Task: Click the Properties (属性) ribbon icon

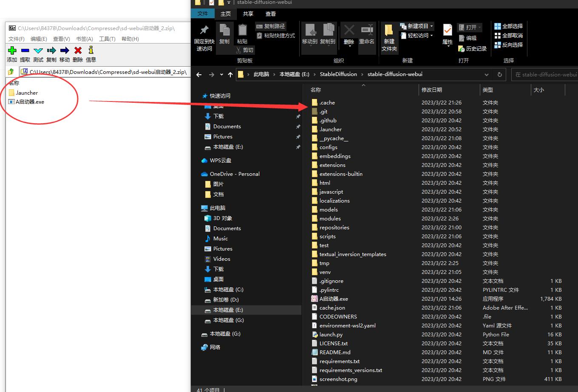Action: [x=448, y=34]
